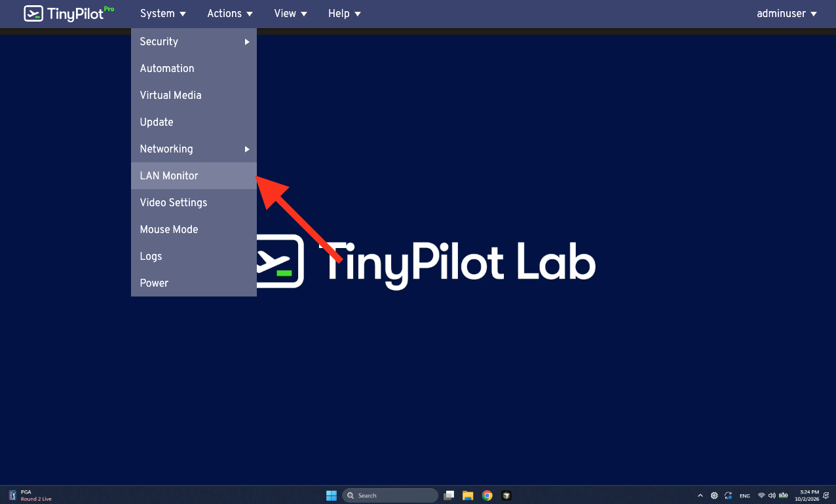Open the adminuser account dropdown
The image size is (836, 504).
(x=787, y=14)
